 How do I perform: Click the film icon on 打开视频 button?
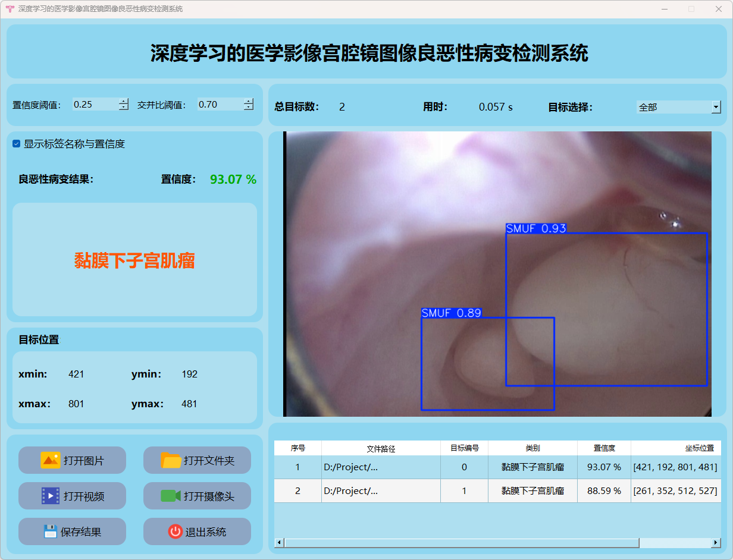(x=51, y=496)
